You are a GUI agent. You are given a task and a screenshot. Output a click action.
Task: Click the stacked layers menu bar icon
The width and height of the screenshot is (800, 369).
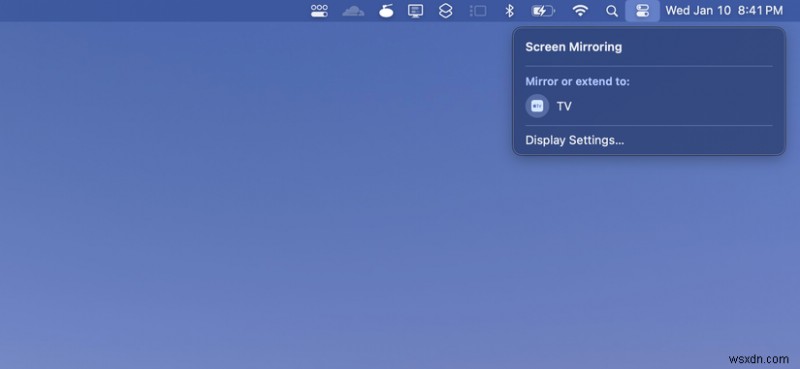coord(445,11)
